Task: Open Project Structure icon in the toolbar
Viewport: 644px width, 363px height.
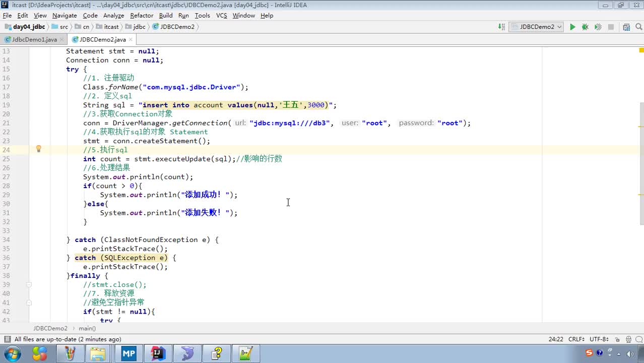Action: tap(626, 27)
